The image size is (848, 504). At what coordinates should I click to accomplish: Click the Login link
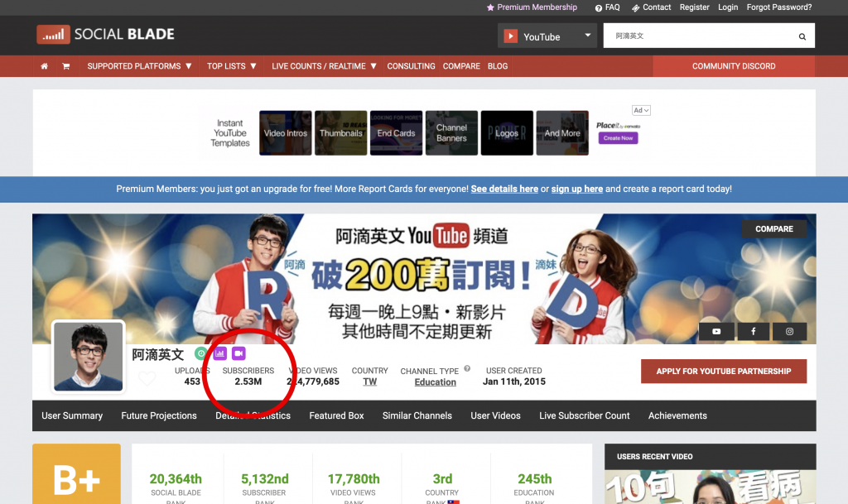pyautogui.click(x=728, y=7)
